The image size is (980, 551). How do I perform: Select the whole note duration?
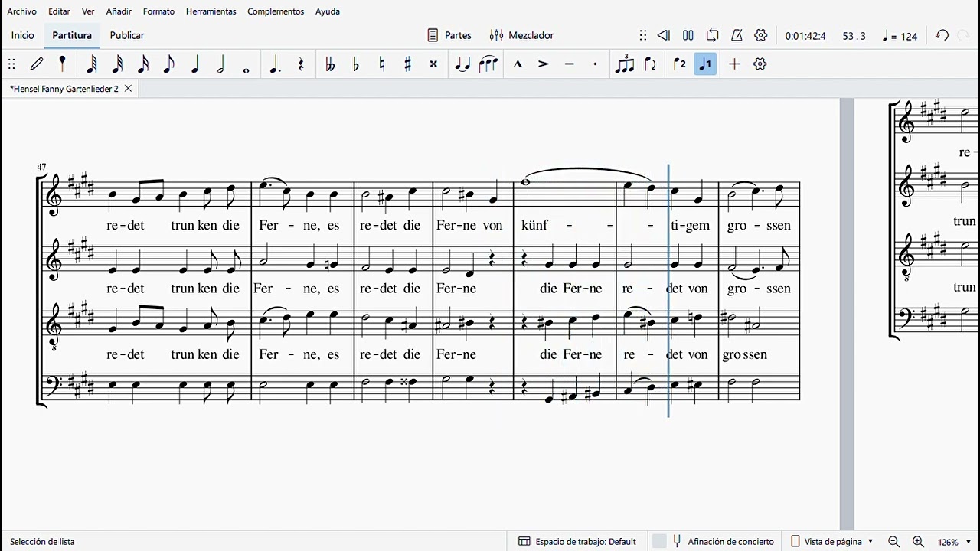tap(247, 70)
